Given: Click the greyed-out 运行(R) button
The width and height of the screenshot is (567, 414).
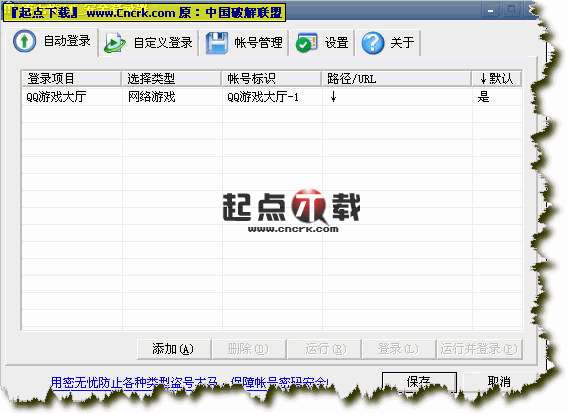Looking at the screenshot, I should coord(324,349).
